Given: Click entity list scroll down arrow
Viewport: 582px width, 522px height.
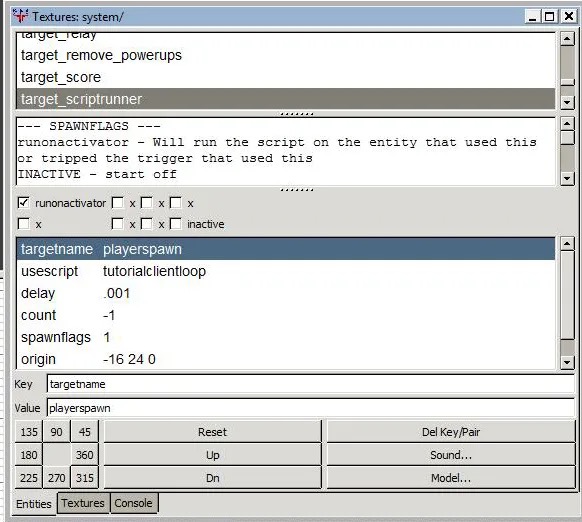Looking at the screenshot, I should click(x=567, y=102).
